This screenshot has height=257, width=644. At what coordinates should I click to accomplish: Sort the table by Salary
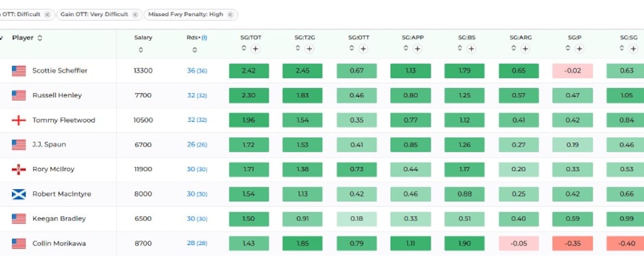tap(141, 50)
